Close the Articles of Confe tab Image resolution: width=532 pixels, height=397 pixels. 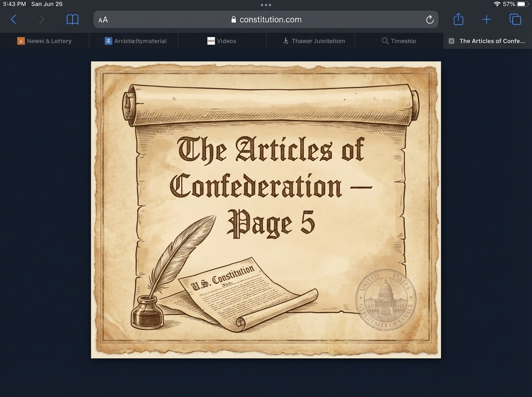[x=451, y=41]
